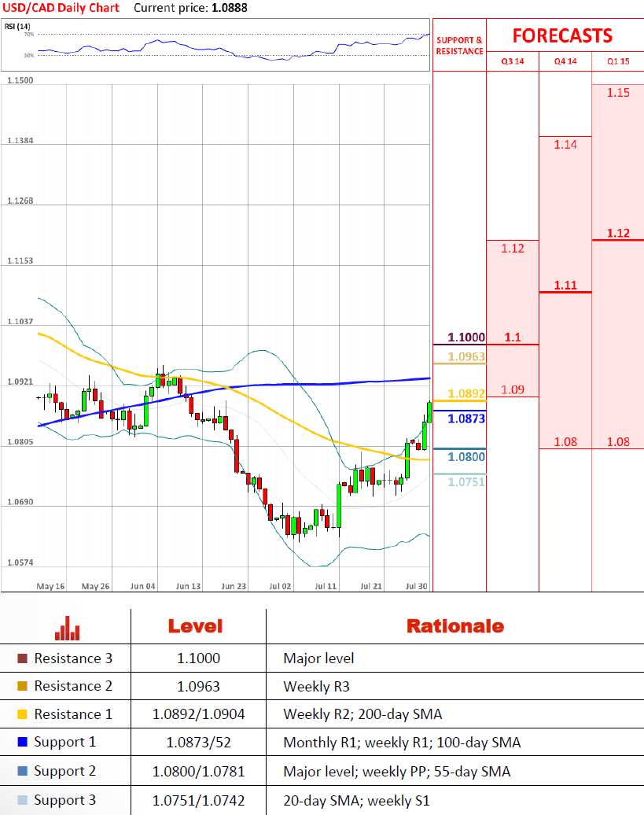Click the Resistance 3 row label
This screenshot has height=815, width=644.
click(x=73, y=658)
